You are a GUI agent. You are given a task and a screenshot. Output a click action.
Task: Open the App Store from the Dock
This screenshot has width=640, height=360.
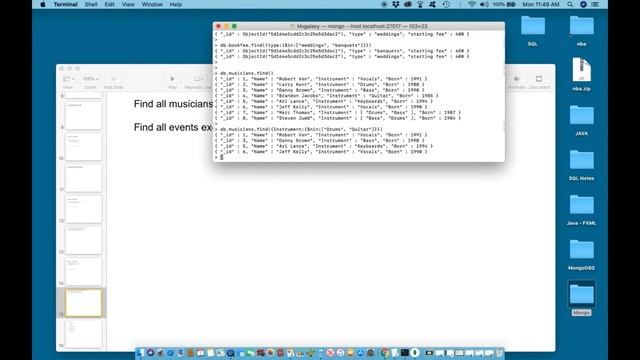tap(360, 353)
